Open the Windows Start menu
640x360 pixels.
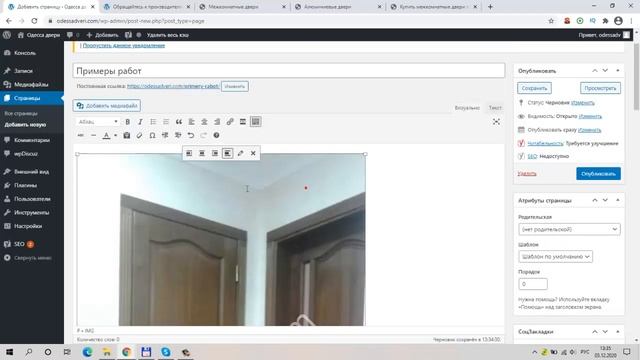point(9,352)
